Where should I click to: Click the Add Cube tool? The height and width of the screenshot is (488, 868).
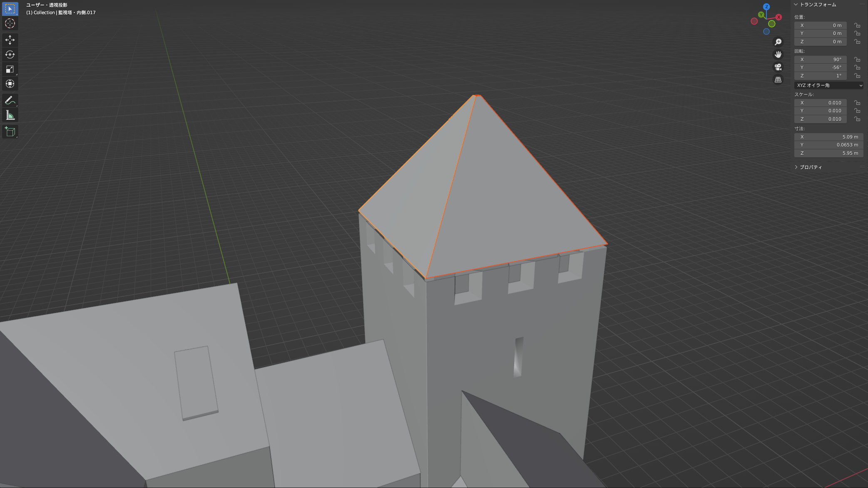pos(10,132)
